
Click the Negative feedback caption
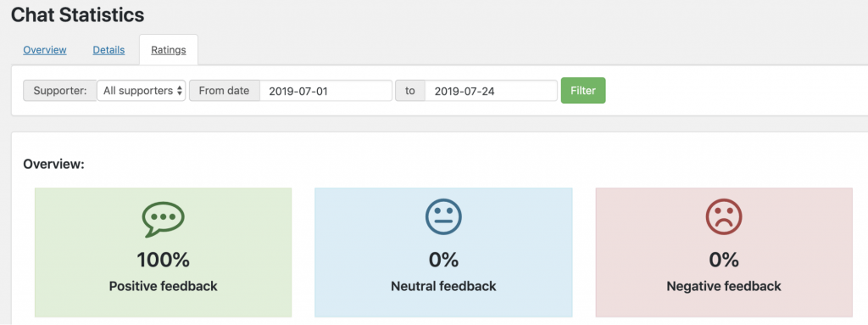(x=724, y=286)
